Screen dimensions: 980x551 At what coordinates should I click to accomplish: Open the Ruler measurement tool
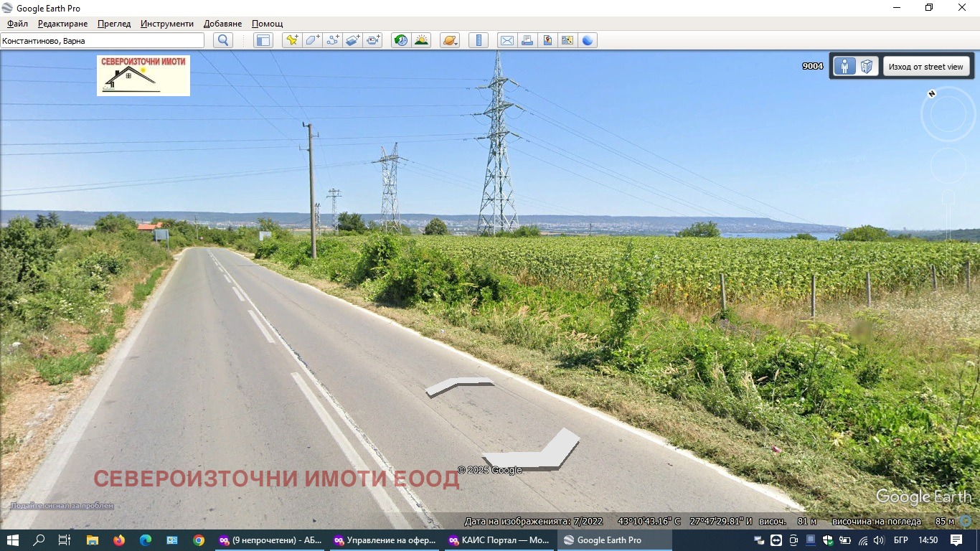point(478,40)
